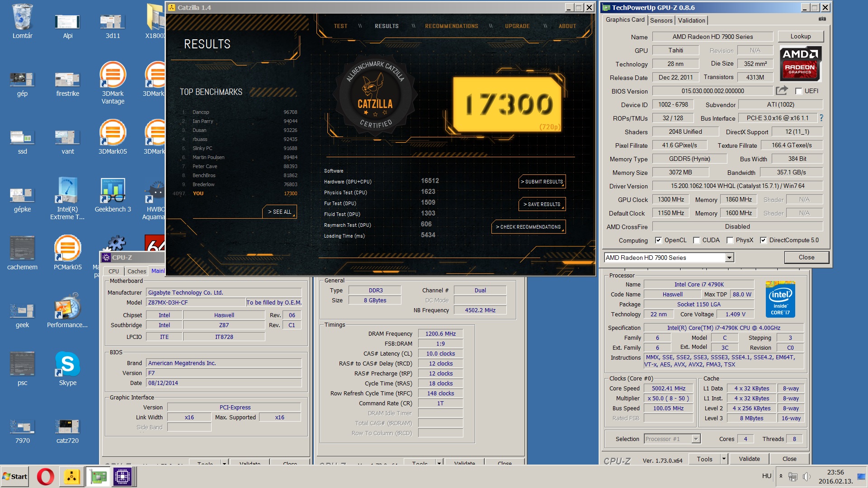Launch 3DMark Vantage shortcut
Screen dimensions: 868x488
point(113,83)
